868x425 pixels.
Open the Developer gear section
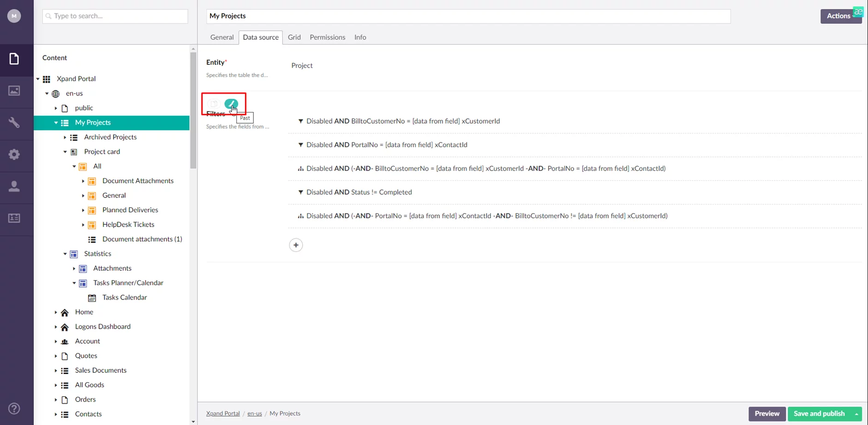pyautogui.click(x=14, y=155)
